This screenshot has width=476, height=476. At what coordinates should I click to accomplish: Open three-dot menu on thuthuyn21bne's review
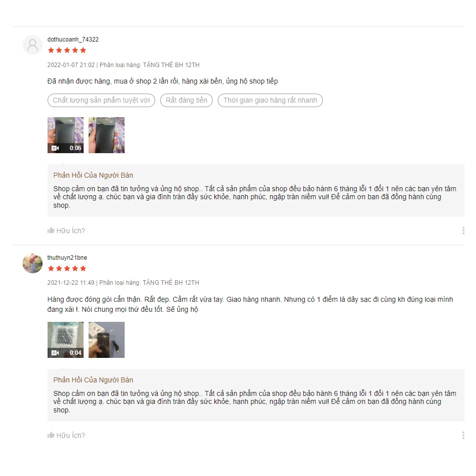463,435
